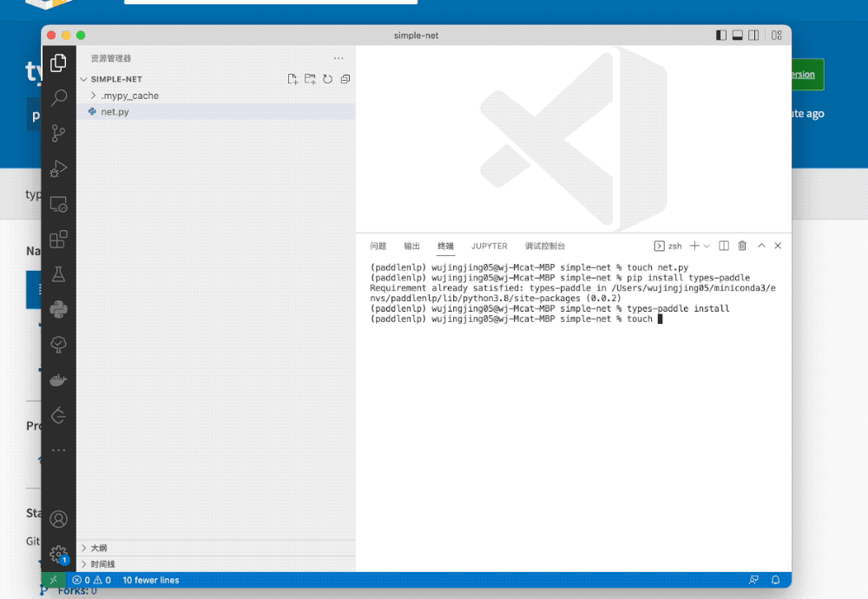Kill the terminal with trash icon
The image size is (868, 599).
click(x=742, y=246)
